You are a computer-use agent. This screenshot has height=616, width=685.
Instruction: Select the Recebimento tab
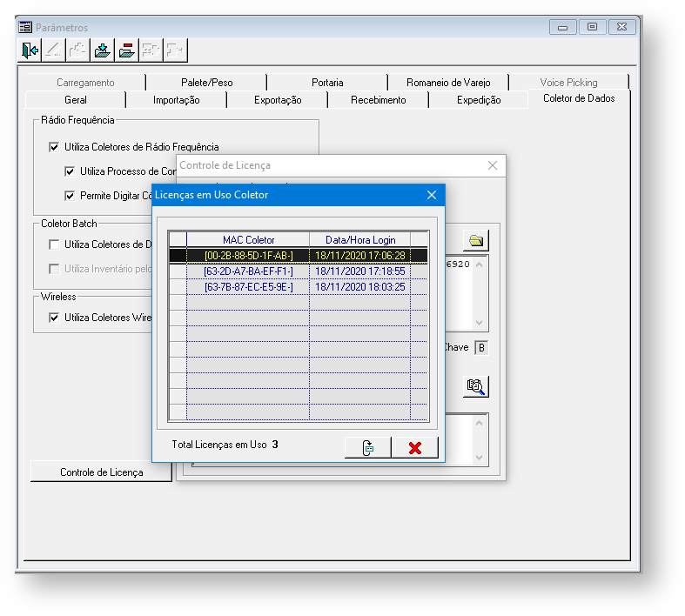point(379,100)
